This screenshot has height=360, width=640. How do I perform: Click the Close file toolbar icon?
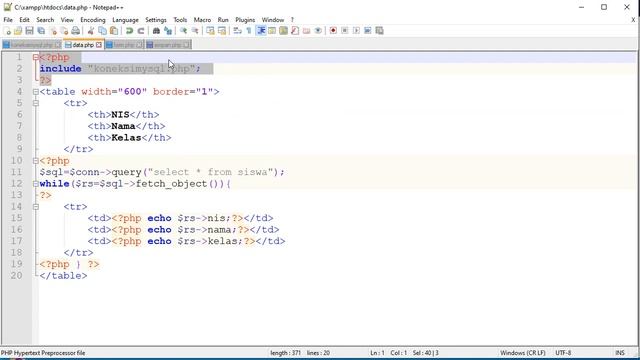(x=53, y=31)
